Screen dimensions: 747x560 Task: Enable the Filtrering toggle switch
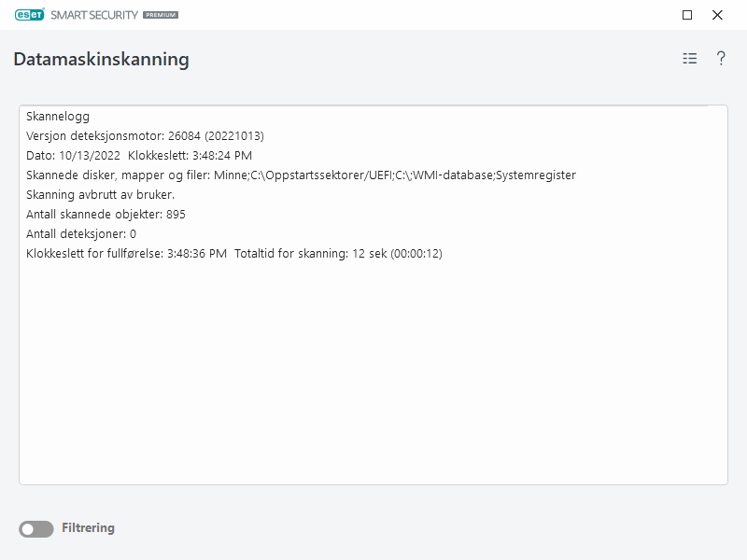36,529
